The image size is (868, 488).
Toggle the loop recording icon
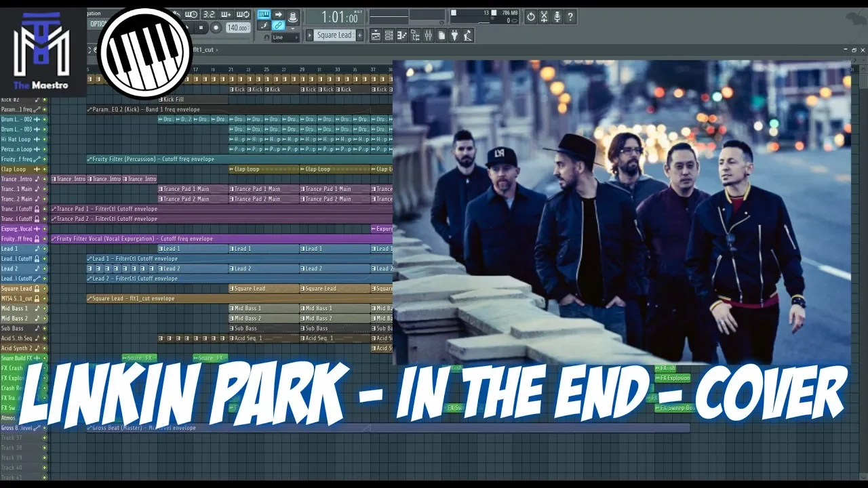click(x=243, y=14)
